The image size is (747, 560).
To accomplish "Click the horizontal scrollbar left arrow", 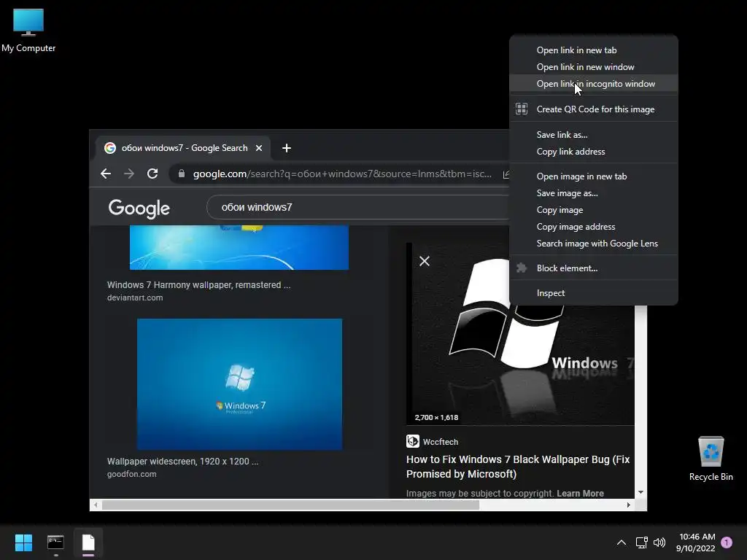I will (x=96, y=505).
